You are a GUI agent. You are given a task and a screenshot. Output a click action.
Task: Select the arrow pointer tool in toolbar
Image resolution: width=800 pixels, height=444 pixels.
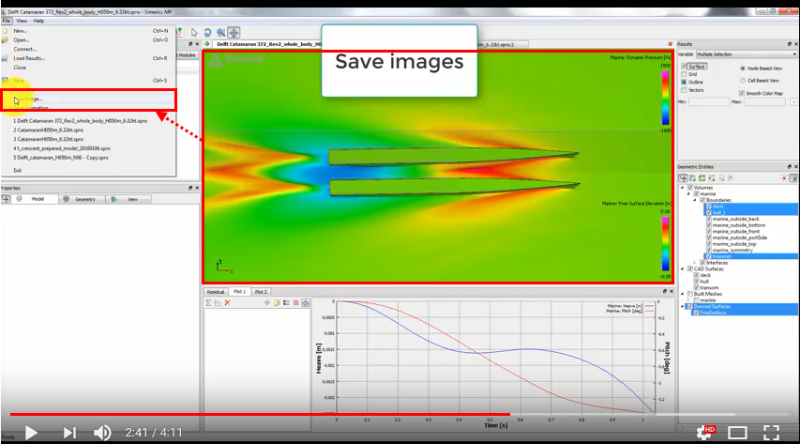click(194, 33)
